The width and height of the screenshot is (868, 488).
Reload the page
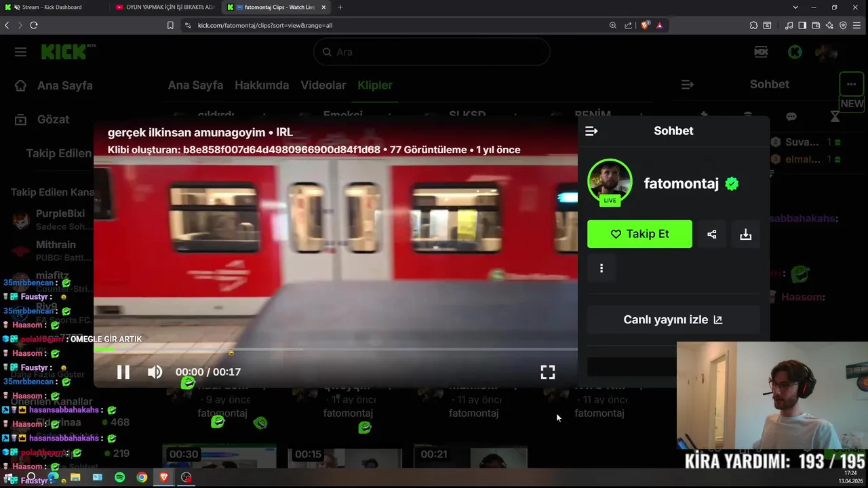tap(33, 25)
